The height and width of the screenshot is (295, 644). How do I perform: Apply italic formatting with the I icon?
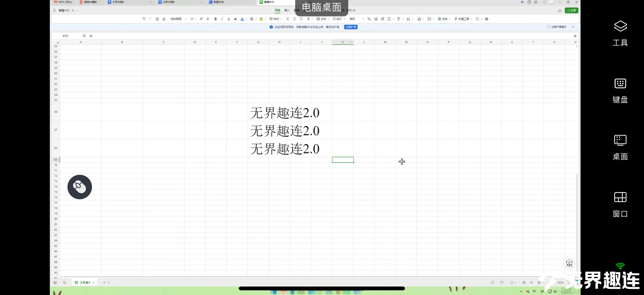[x=222, y=19]
